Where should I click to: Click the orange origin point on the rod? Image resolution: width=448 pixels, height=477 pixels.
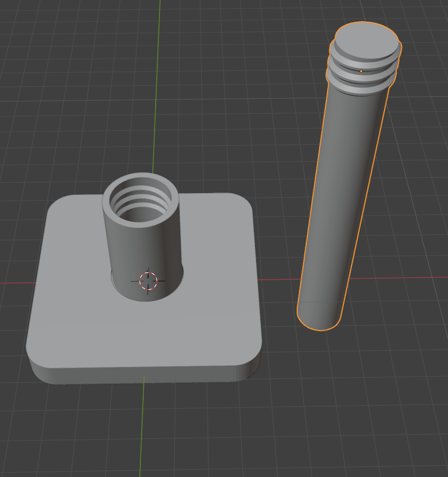(x=361, y=71)
